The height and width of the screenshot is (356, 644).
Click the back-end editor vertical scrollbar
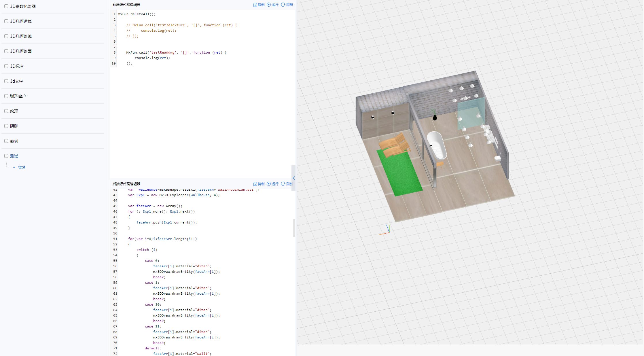294,228
